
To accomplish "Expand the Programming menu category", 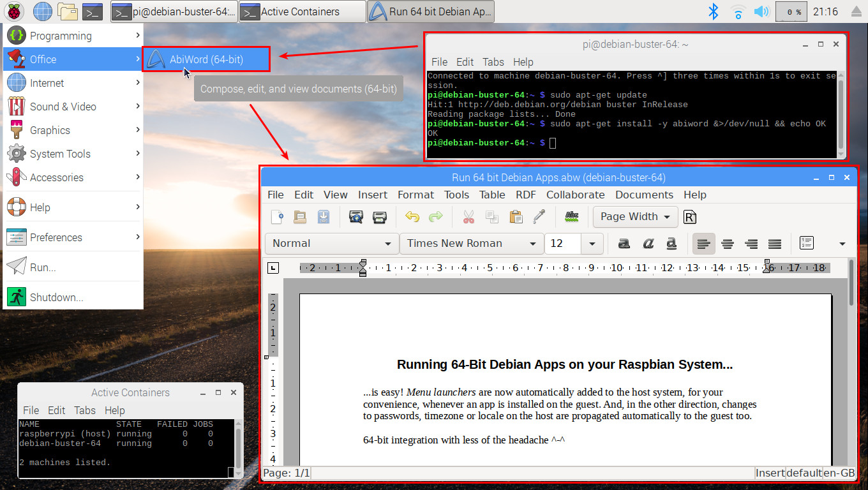I will tap(73, 36).
